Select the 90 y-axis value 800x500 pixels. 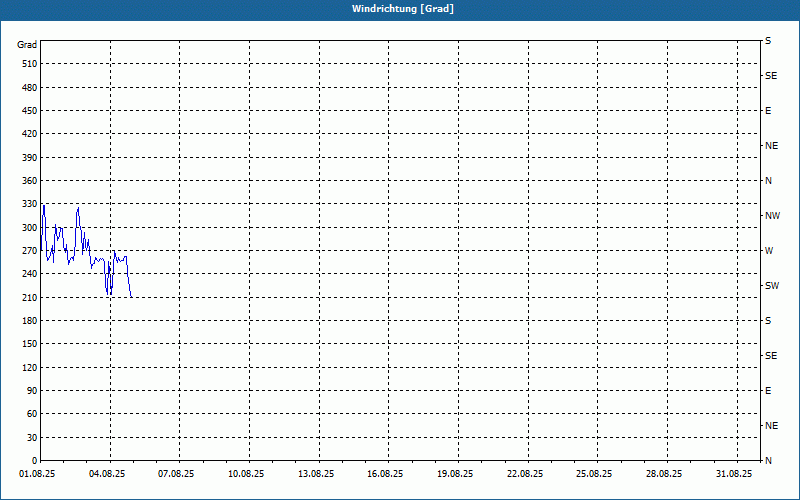[32, 391]
